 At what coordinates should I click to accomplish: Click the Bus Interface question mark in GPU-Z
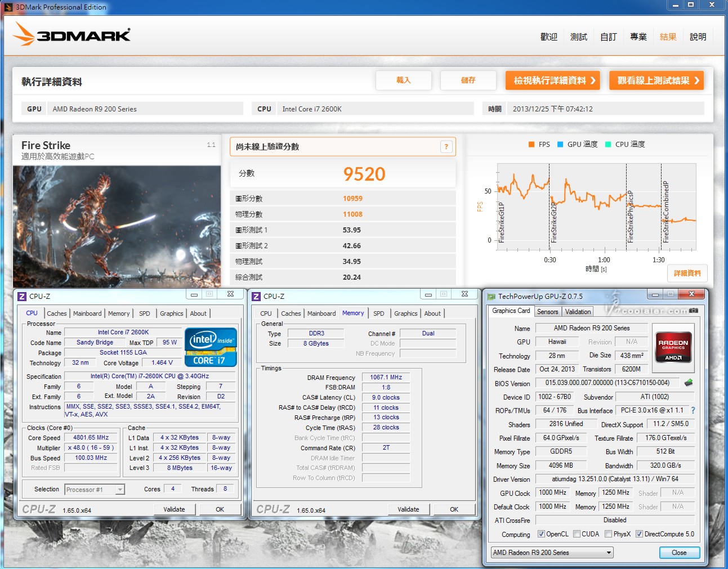click(693, 410)
